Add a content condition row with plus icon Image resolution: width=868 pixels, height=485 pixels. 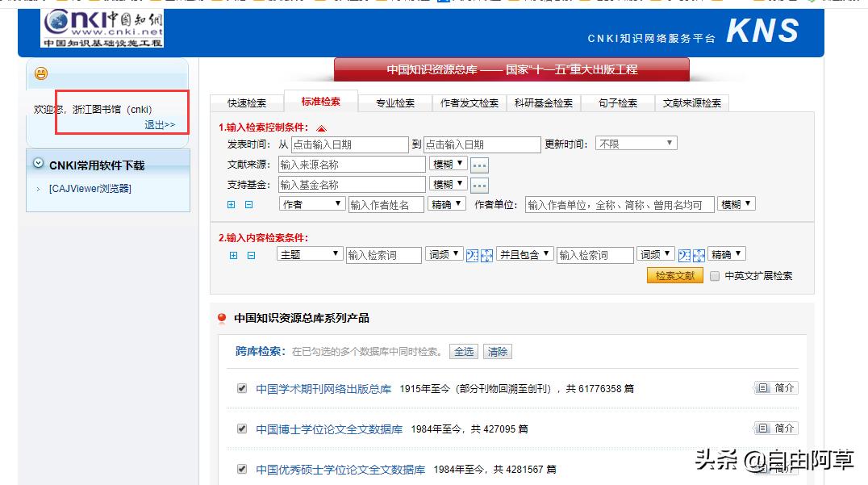pos(234,255)
